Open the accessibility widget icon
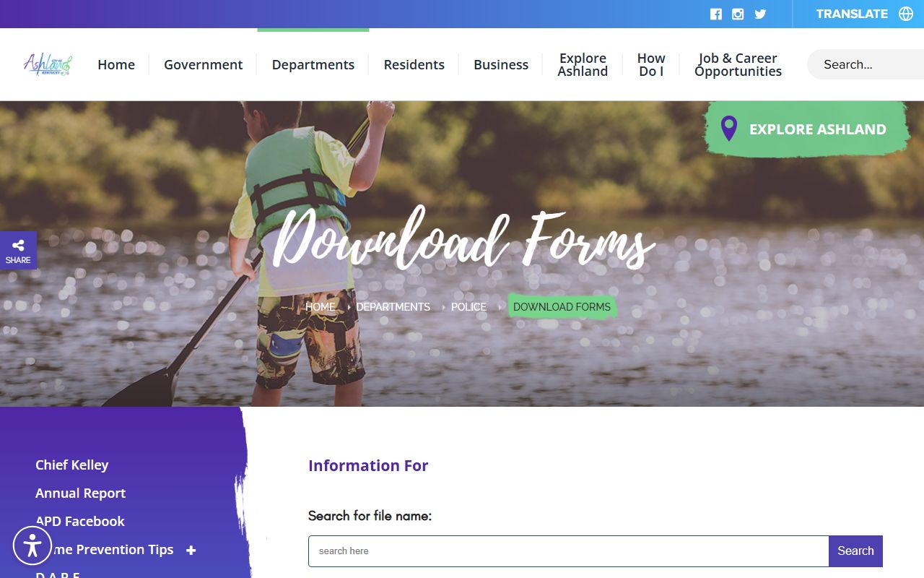This screenshot has width=924, height=578. pos(32,545)
